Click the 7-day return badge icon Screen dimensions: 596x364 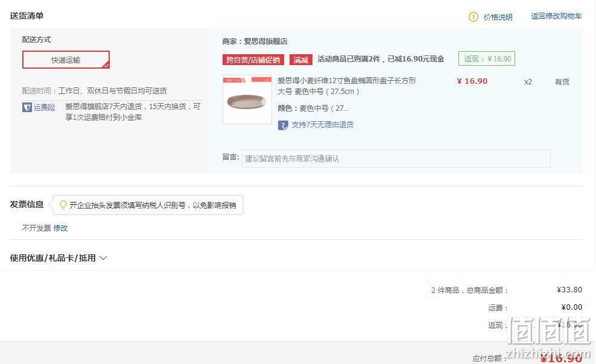coord(283,125)
